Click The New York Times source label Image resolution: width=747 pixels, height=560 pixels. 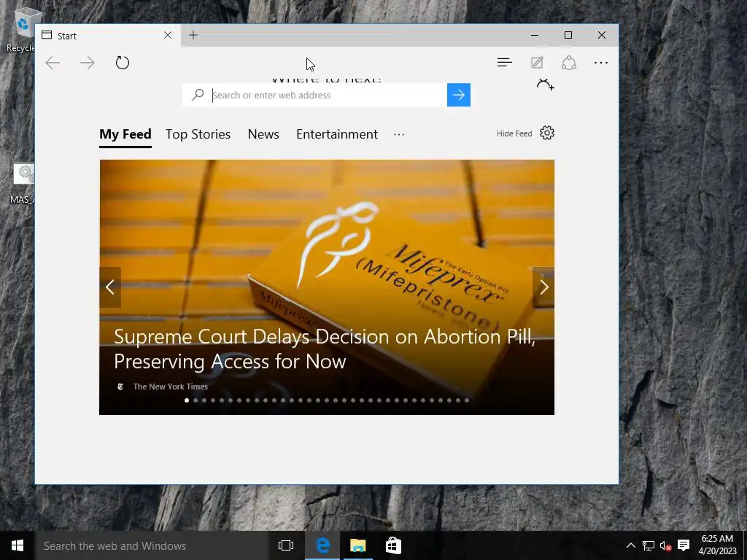click(170, 386)
